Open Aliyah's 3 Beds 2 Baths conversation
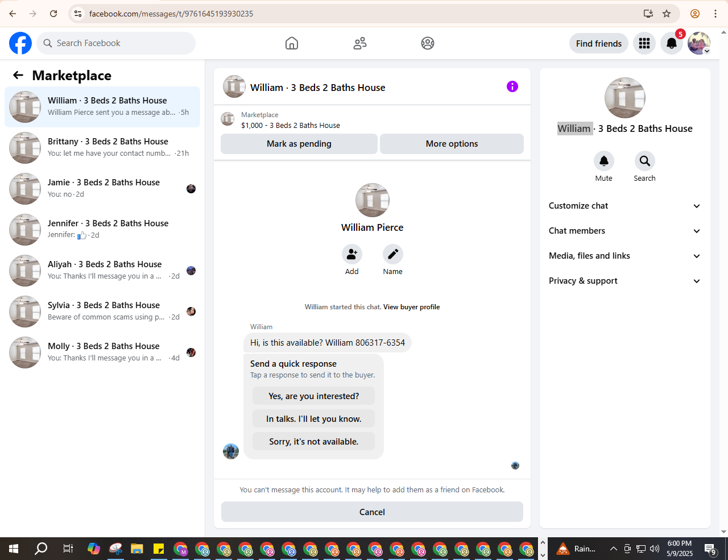728x560 pixels. (x=102, y=271)
